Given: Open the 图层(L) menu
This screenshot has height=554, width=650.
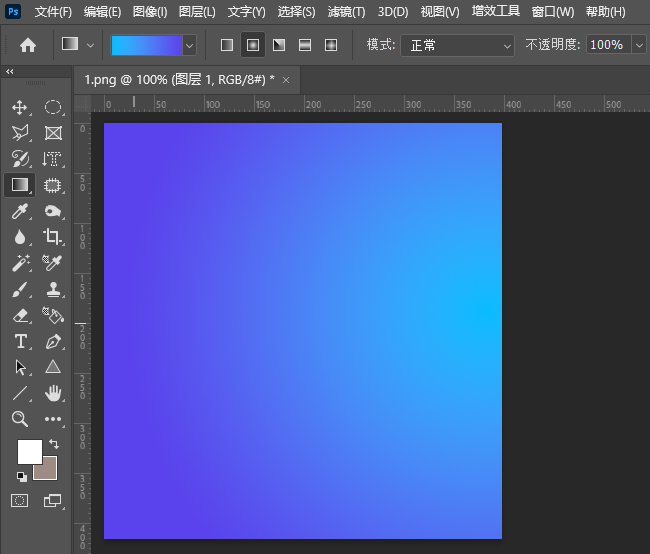Looking at the screenshot, I should pos(197,12).
